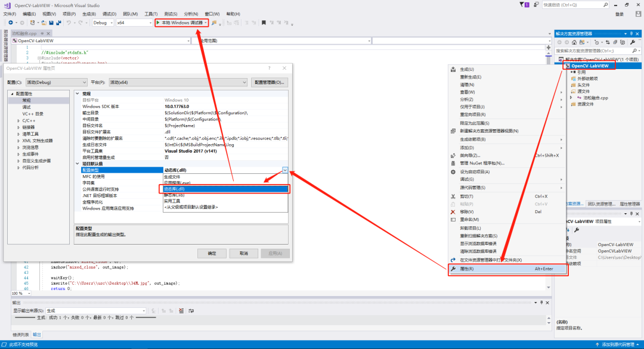Pin the 解决方案资源管理器 panel open
Image resolution: width=644 pixels, height=349 pixels.
[631, 34]
